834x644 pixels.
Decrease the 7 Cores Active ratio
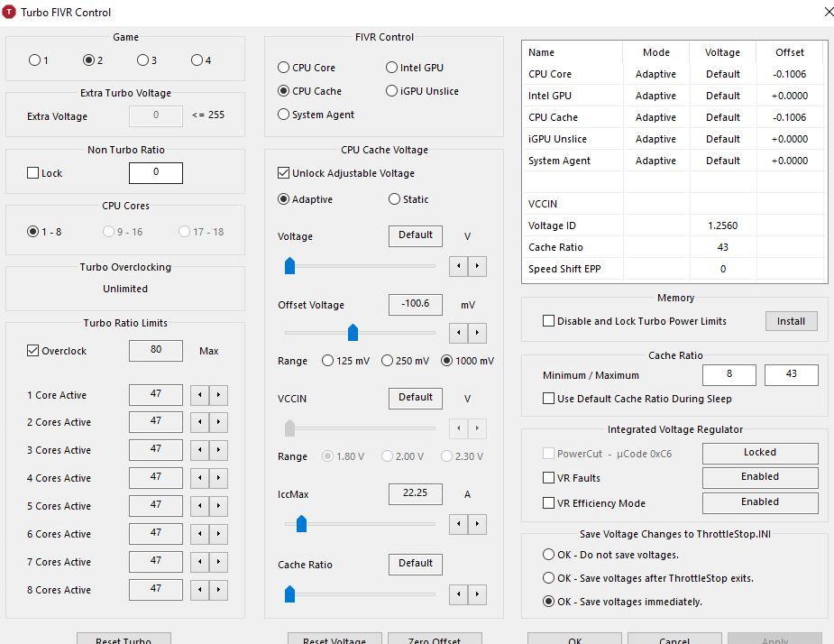(x=200, y=562)
